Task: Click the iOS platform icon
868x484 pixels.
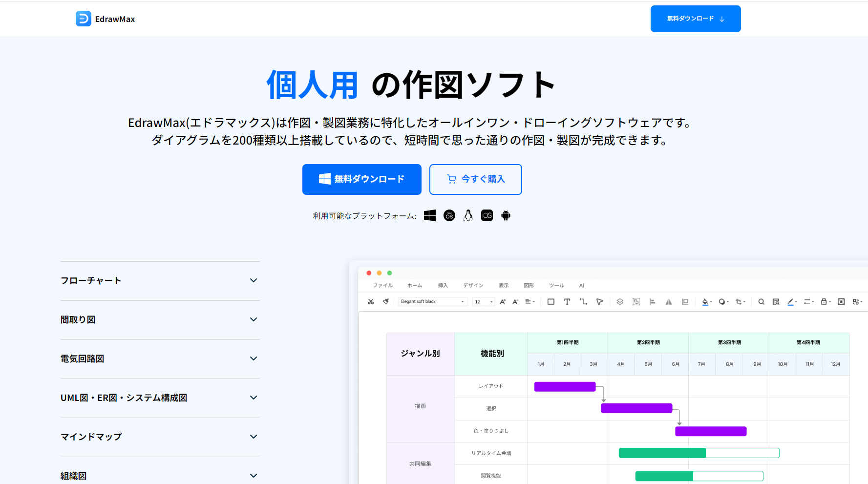Action: 487,215
